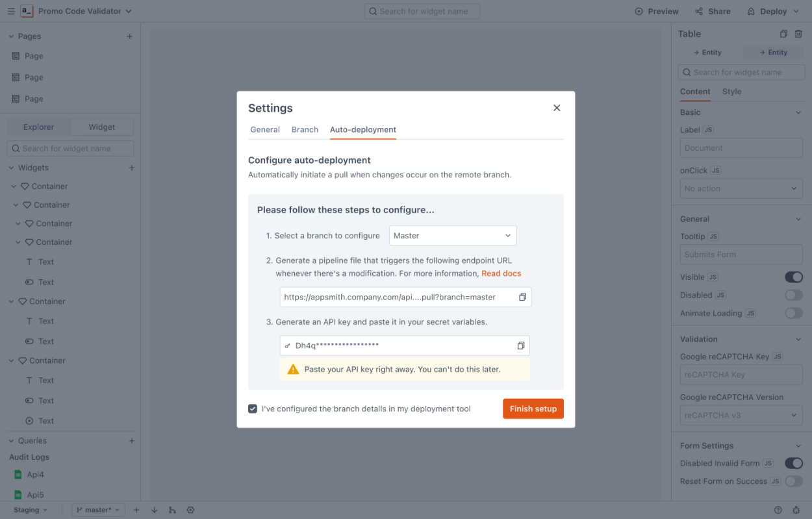812x519 pixels.
Task: Click the commit plus icon in the git bar
Action: 136,510
